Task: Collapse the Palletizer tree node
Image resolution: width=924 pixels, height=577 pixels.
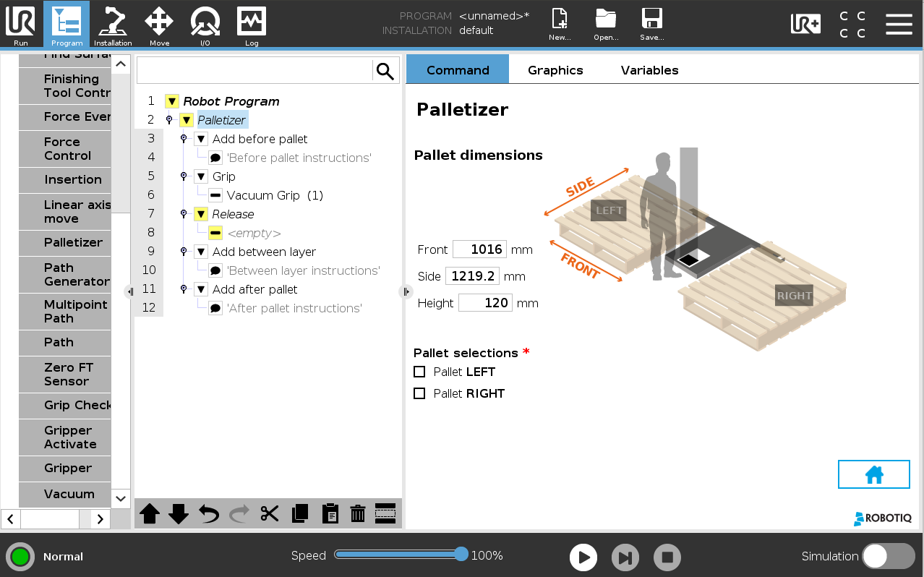Action: (187, 120)
